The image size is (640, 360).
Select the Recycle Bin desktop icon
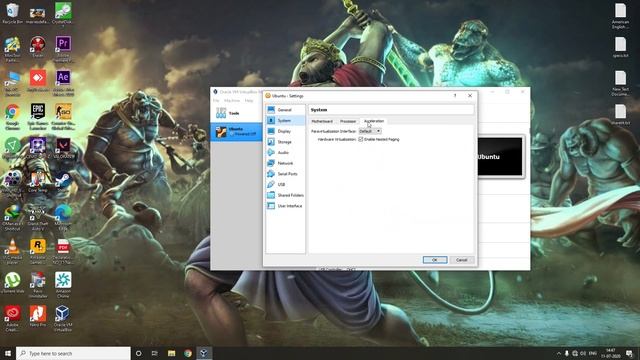coord(13,13)
